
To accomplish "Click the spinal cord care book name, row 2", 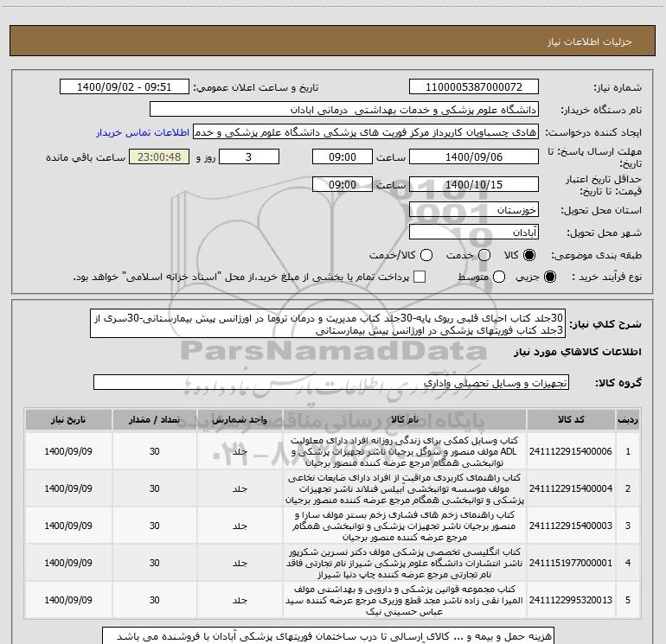I will tap(405, 488).
